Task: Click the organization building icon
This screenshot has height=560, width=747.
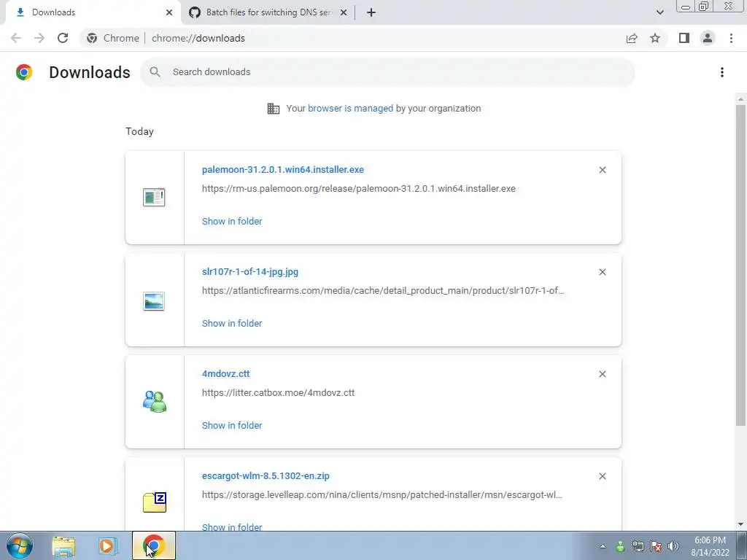Action: coord(274,109)
